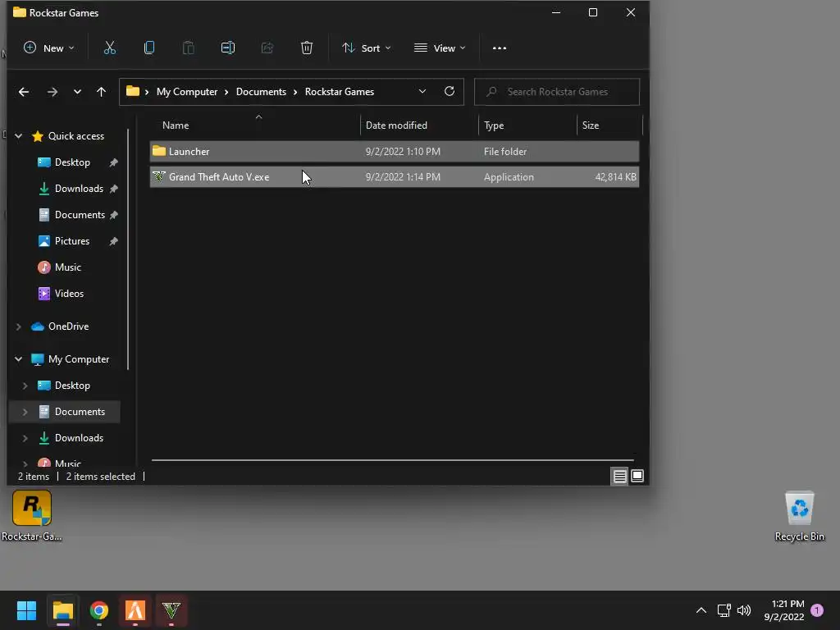This screenshot has height=630, width=840.
Task: Click the Search Rockstar Games field
Action: click(x=557, y=92)
